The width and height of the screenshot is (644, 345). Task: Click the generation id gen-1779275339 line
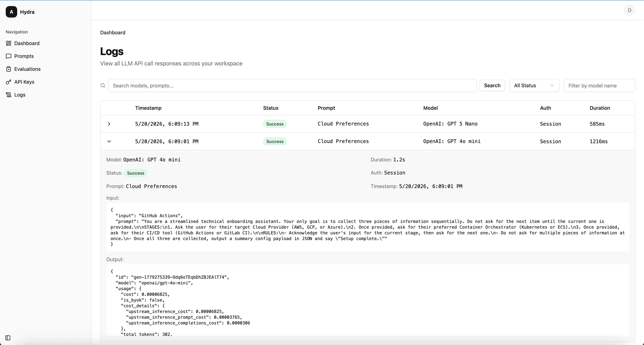(172, 277)
